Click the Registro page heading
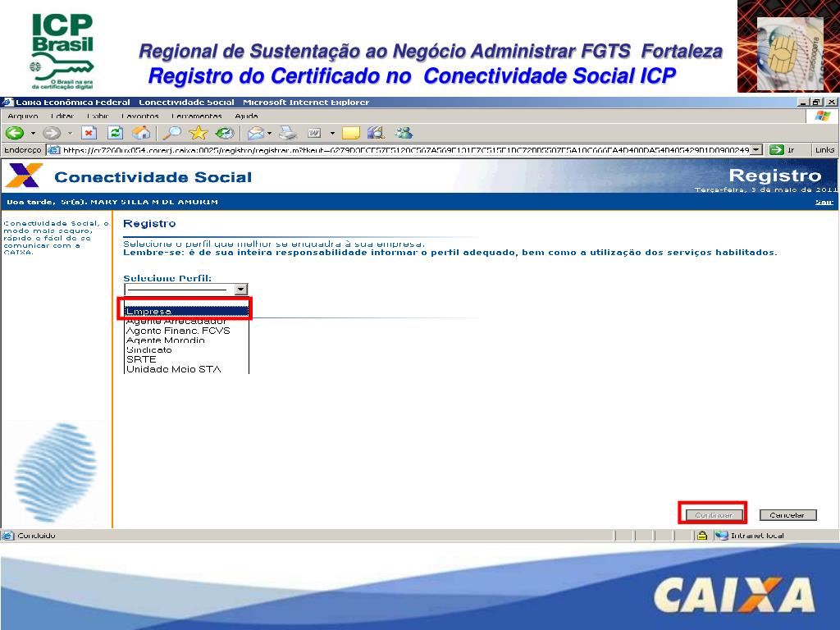Viewport: 840px width, 630px height. point(149,223)
